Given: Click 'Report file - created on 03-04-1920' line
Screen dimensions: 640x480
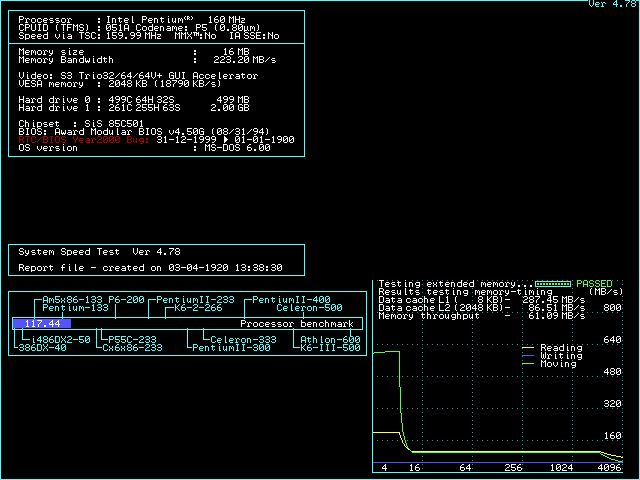Looking at the screenshot, I should click(151, 268).
